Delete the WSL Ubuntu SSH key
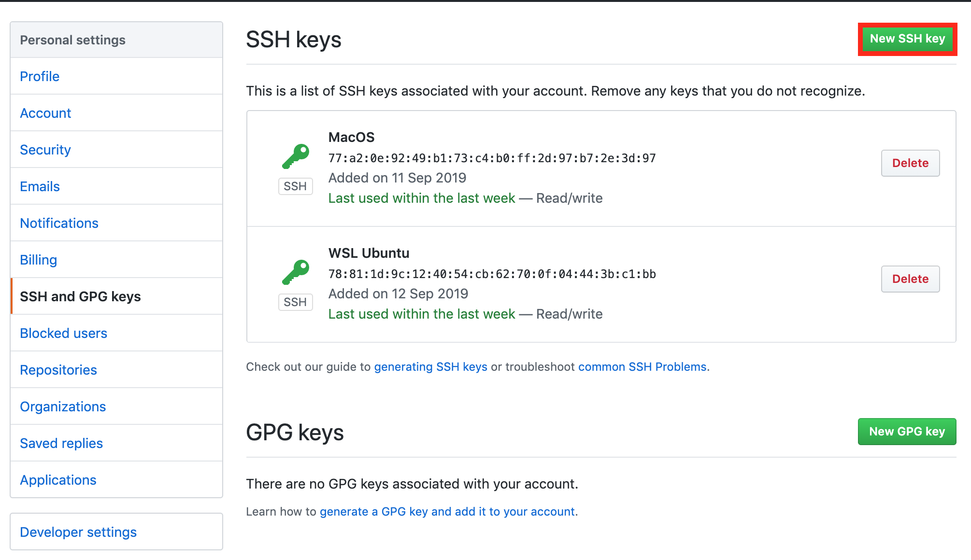 pos(910,279)
